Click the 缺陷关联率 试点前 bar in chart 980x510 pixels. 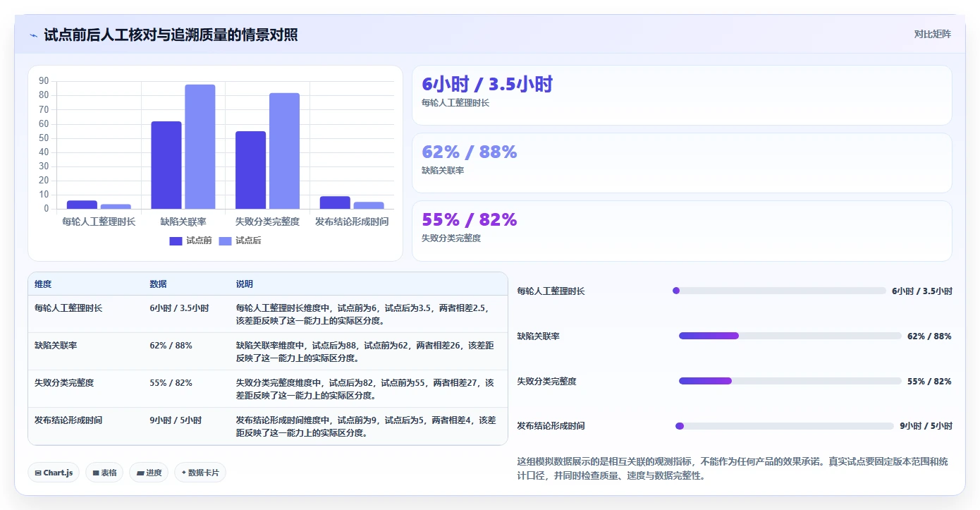tap(166, 165)
